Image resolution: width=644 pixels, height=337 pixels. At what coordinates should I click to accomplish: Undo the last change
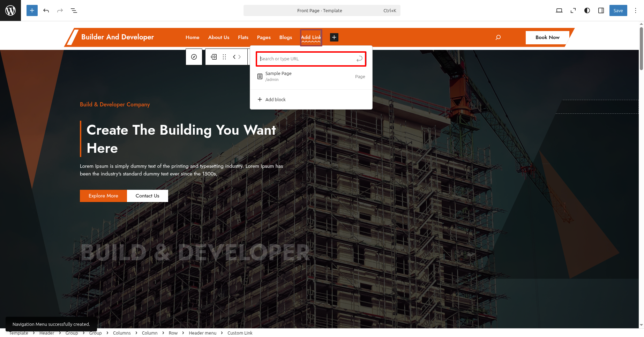click(46, 10)
